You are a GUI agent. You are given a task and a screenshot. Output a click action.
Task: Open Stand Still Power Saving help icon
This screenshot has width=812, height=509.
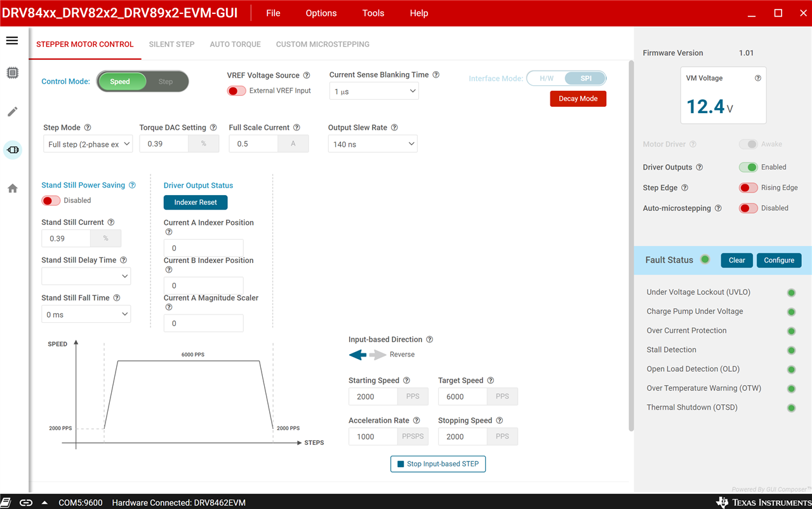pyautogui.click(x=132, y=186)
